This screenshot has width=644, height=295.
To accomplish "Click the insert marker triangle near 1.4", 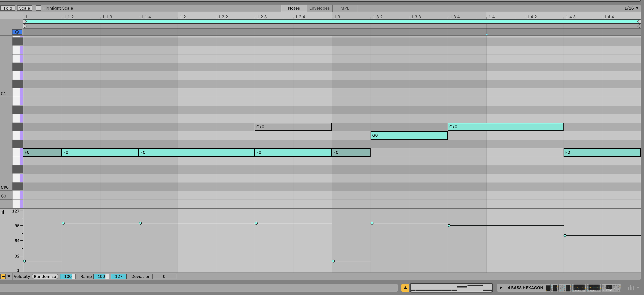I will [x=486, y=35].
